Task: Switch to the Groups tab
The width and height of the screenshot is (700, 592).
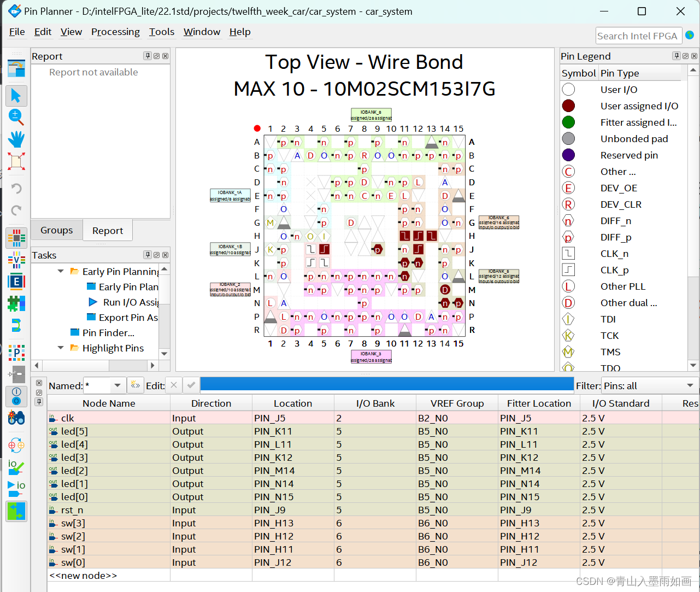Action: tap(57, 230)
